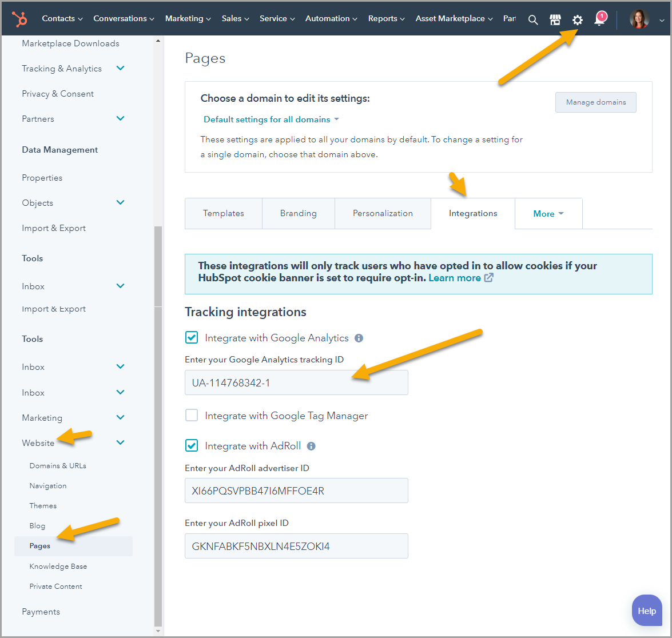Click the sidebar scroll down arrow
This screenshot has height=638, width=672.
[x=158, y=631]
